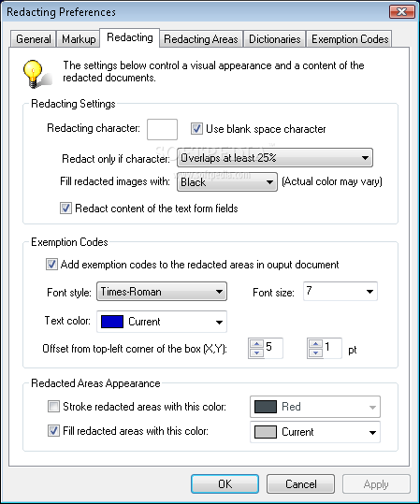Click the (Actual color may vary) note

click(332, 181)
